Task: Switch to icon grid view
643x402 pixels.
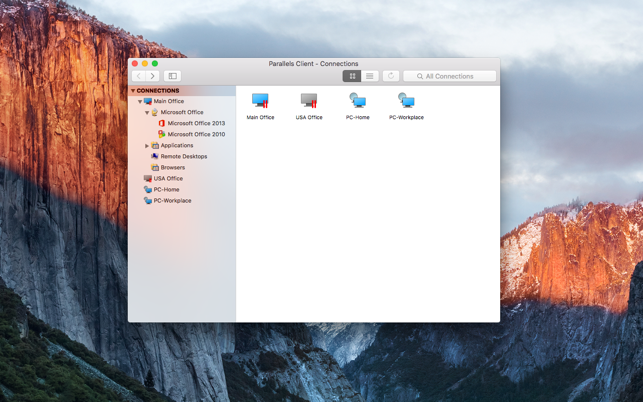Action: tap(352, 76)
